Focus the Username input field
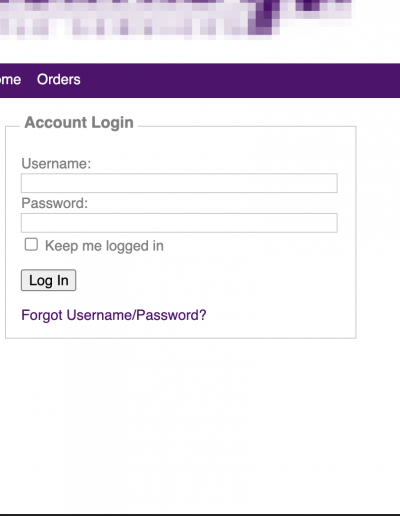This screenshot has width=400, height=516. pyautogui.click(x=179, y=183)
